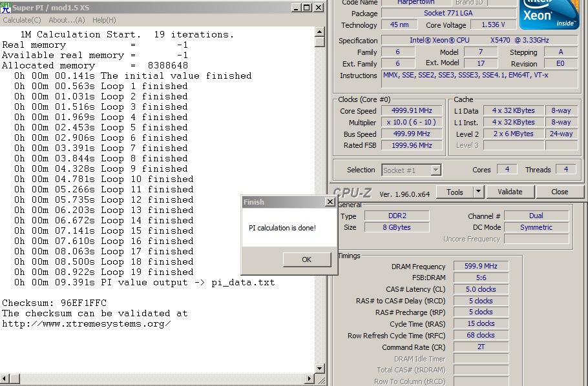Image resolution: width=588 pixels, height=386 pixels.
Task: Click the Specification field Intel Xeon X5470
Action: coord(479,40)
